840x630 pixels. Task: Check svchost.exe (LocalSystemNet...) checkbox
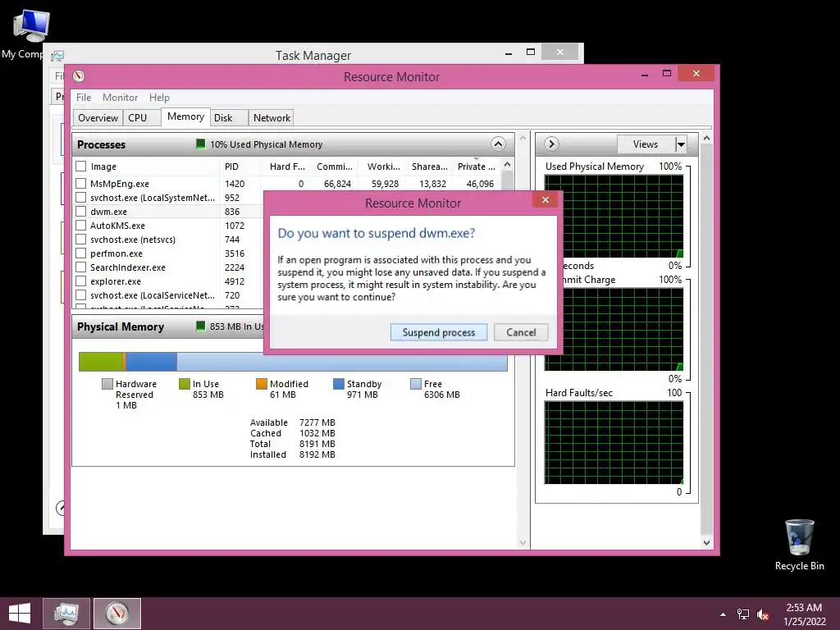pos(81,197)
